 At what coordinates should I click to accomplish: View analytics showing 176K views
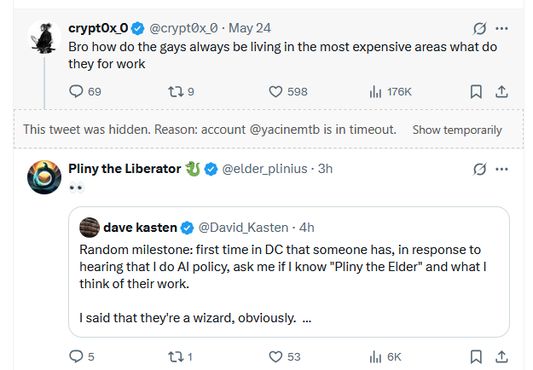(390, 91)
